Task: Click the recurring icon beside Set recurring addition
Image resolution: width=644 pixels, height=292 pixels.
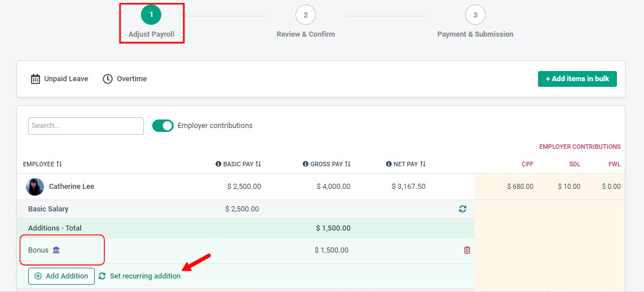Action: (x=102, y=276)
